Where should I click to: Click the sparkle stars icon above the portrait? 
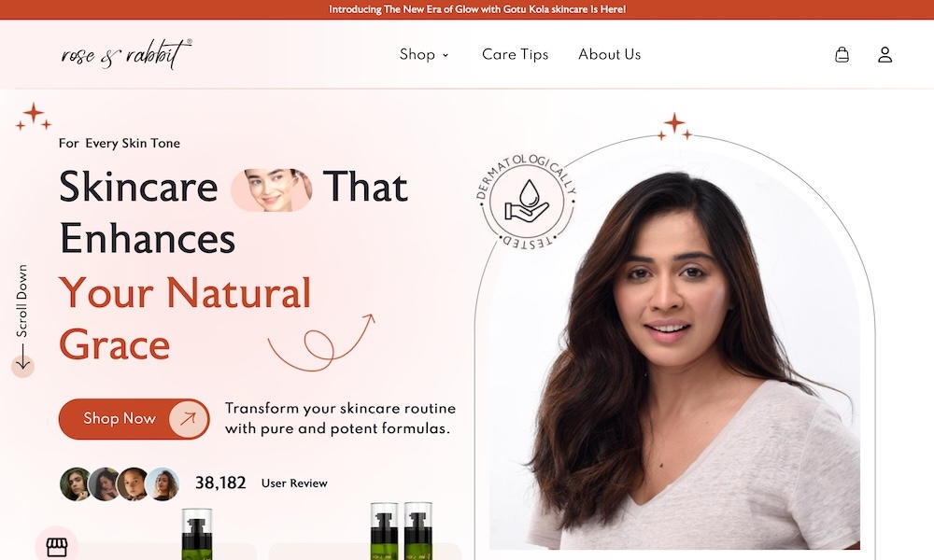pos(674,127)
